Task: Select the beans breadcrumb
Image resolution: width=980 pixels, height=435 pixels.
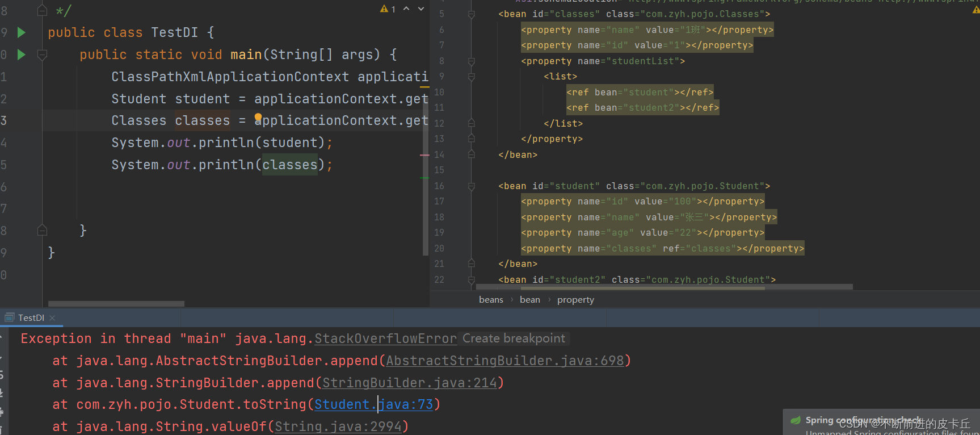Action: (x=491, y=300)
